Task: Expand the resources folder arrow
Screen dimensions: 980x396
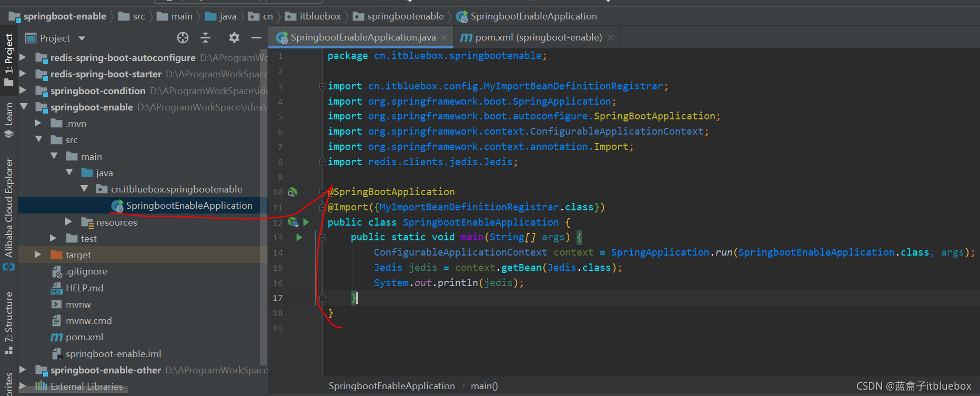Action: 68,222
